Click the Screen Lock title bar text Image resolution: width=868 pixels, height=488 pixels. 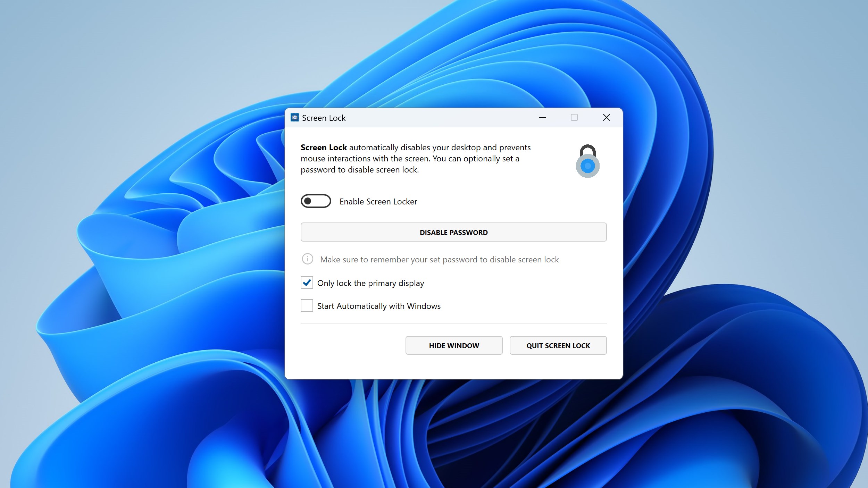(324, 118)
